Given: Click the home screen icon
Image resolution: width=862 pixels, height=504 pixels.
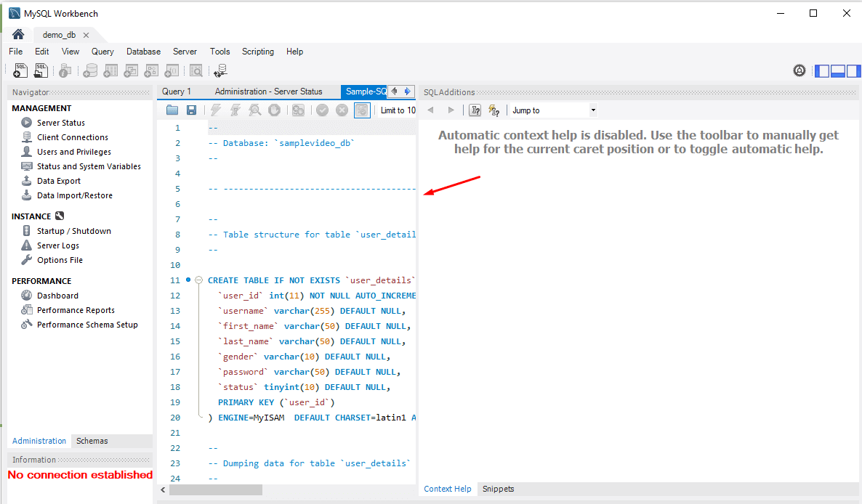Looking at the screenshot, I should (18, 35).
